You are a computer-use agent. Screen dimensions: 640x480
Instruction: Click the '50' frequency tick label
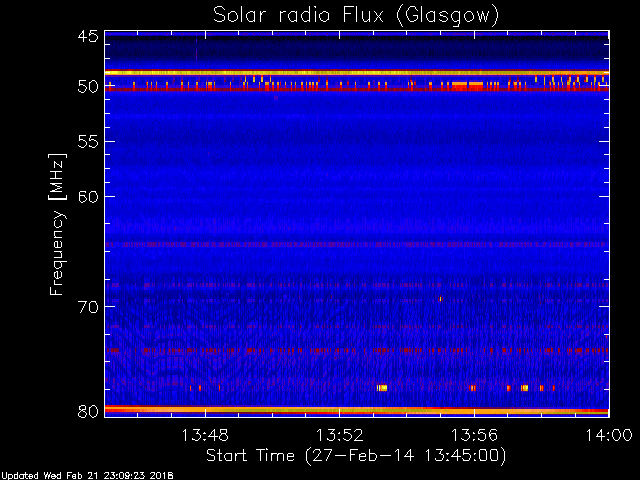click(x=88, y=87)
